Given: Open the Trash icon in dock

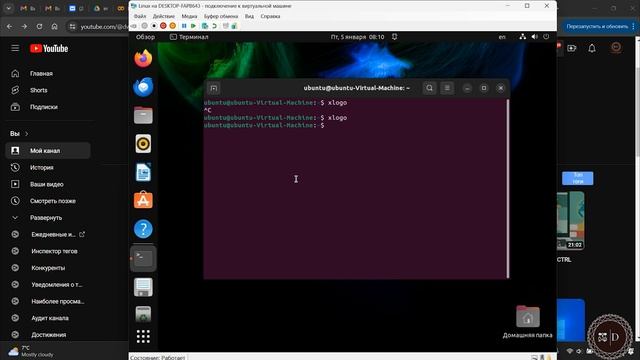Looking at the screenshot, I should (x=143, y=314).
